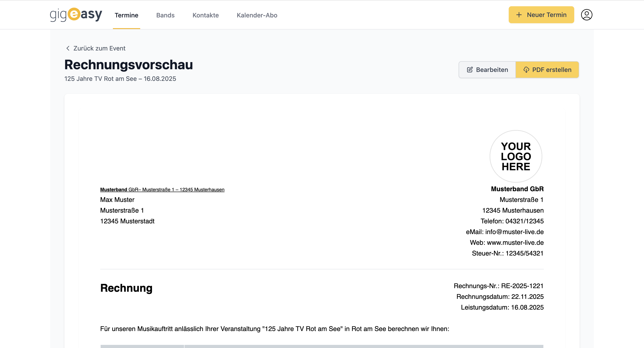The height and width of the screenshot is (348, 644).
Task: Click the pencil icon on Bearbeiten
Action: click(x=470, y=69)
